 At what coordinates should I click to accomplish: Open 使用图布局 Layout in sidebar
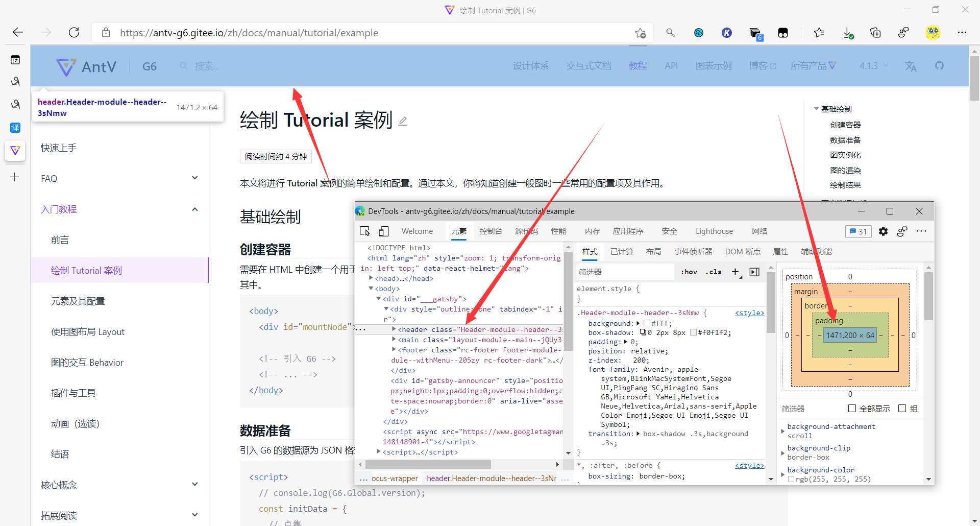pos(87,332)
